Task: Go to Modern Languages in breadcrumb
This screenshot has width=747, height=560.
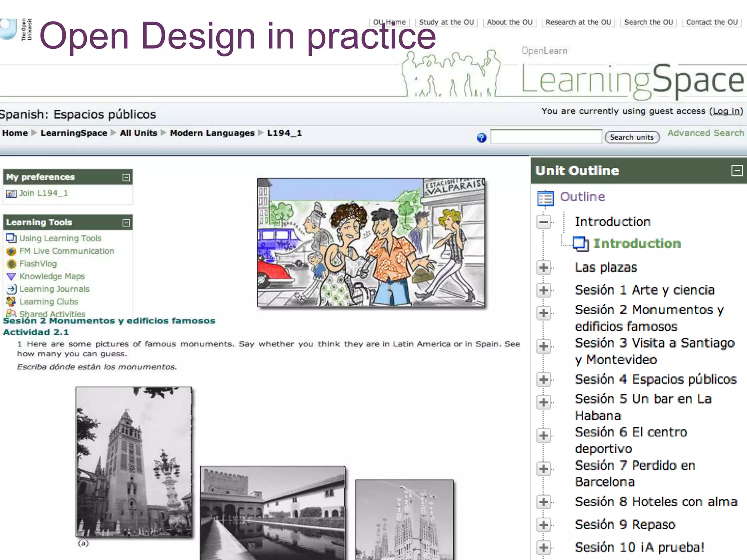Action: pos(212,133)
